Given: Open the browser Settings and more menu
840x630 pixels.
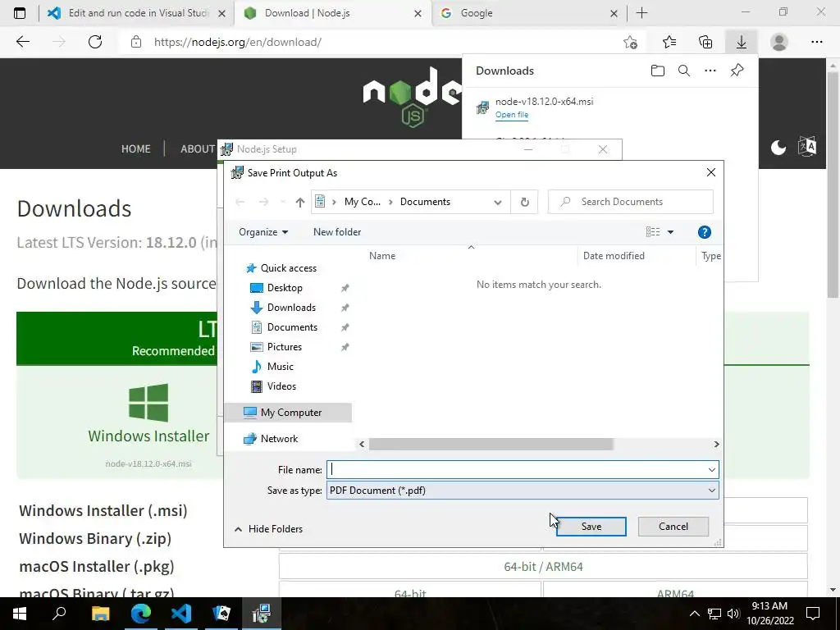Looking at the screenshot, I should pyautogui.click(x=816, y=42).
